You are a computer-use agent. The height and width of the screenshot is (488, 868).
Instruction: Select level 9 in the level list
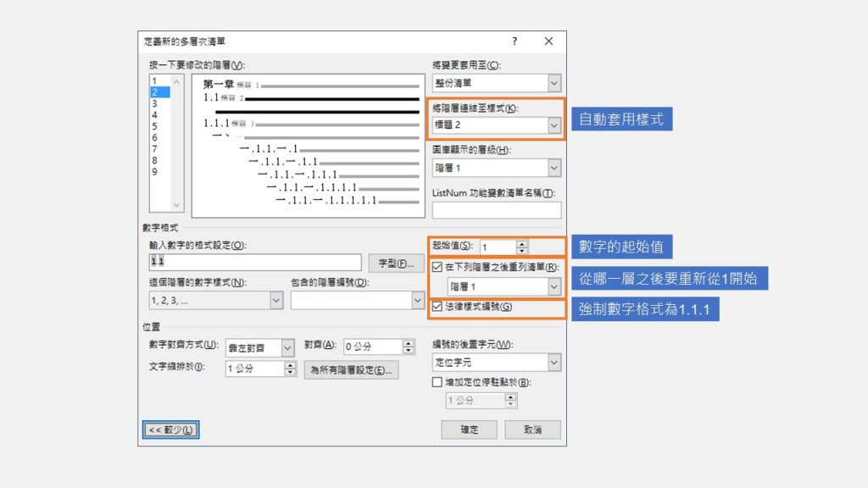(159, 171)
